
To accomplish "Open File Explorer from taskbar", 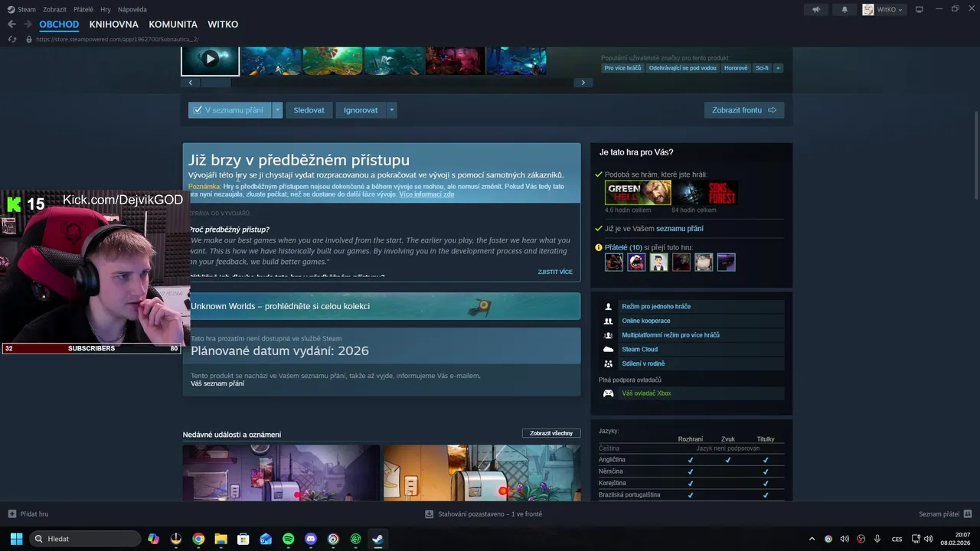I will click(x=220, y=539).
